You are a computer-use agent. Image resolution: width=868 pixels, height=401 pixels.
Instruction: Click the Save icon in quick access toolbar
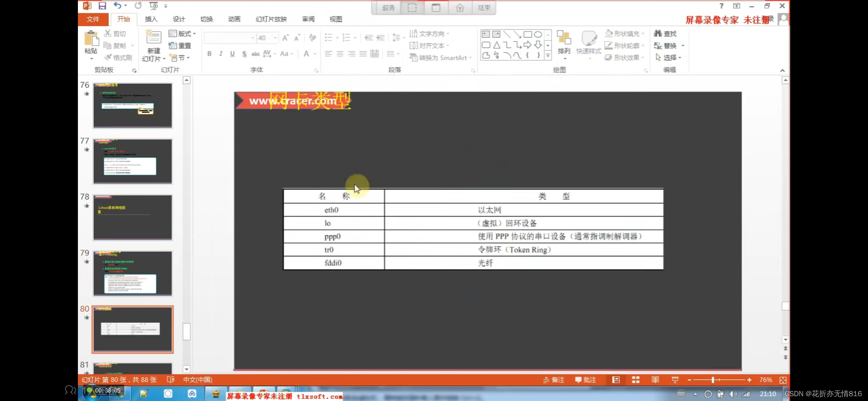(x=102, y=6)
